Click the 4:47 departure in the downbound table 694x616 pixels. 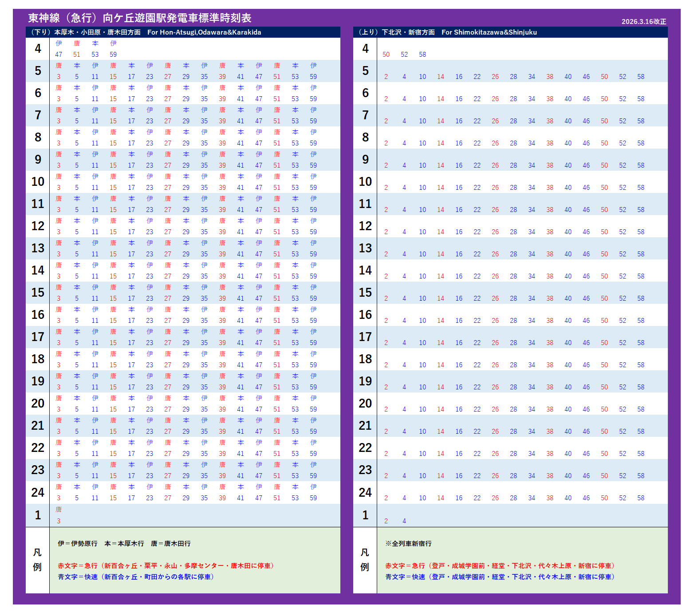pyautogui.click(x=59, y=55)
